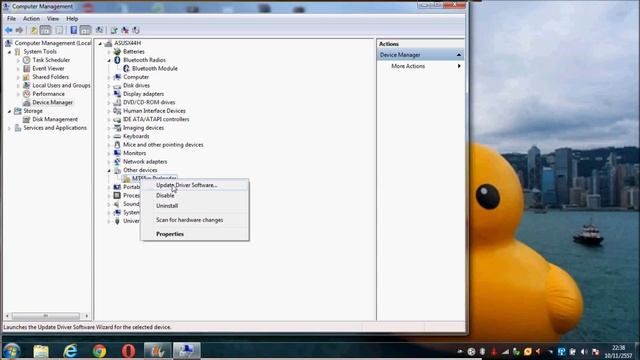The width and height of the screenshot is (640, 360).
Task: Click the blue Help question mark icon
Action: pos(73,30)
